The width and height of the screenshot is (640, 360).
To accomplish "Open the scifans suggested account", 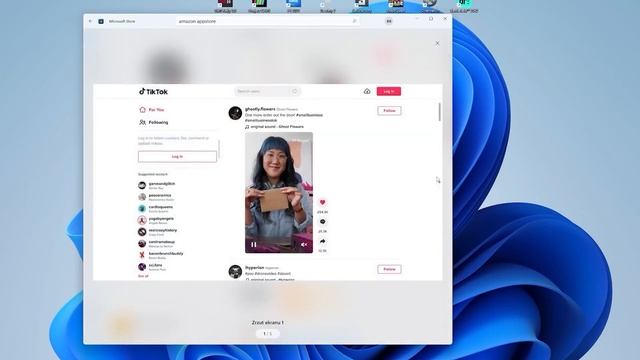I will coord(150,267).
